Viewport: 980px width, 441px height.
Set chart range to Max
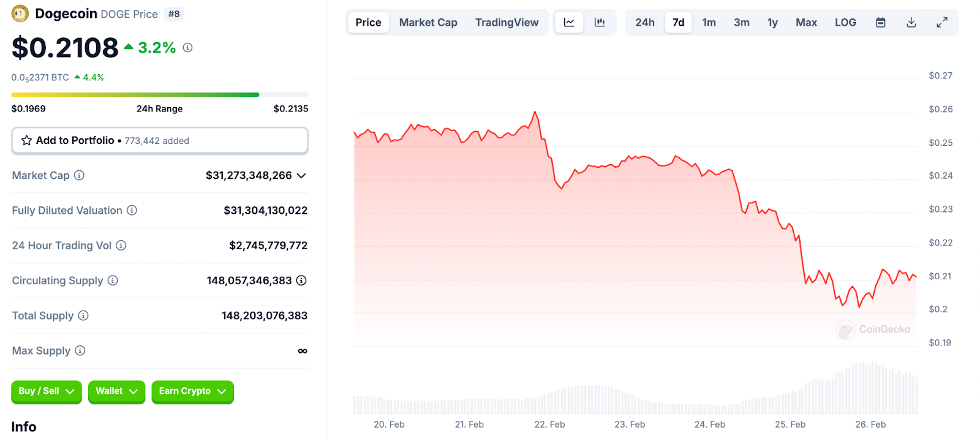(x=806, y=23)
